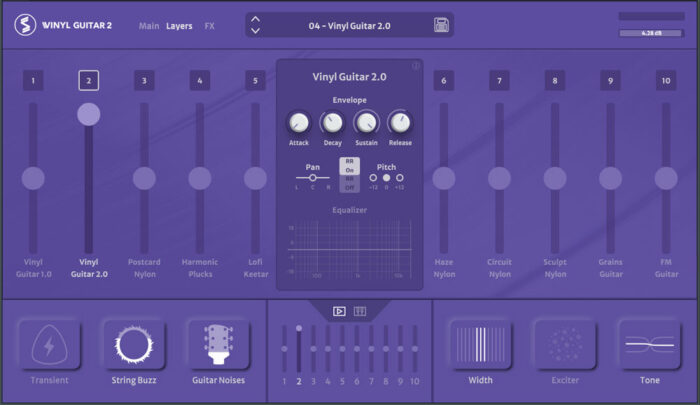700x405 pixels.
Task: Click the Haze Nylon volume fader handle
Action: pos(444,178)
